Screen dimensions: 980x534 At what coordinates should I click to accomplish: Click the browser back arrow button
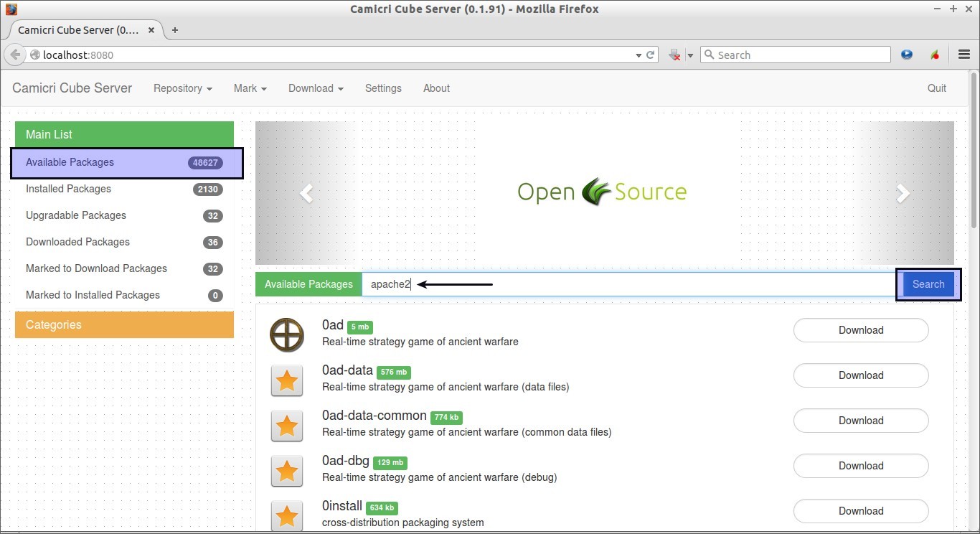click(x=15, y=55)
